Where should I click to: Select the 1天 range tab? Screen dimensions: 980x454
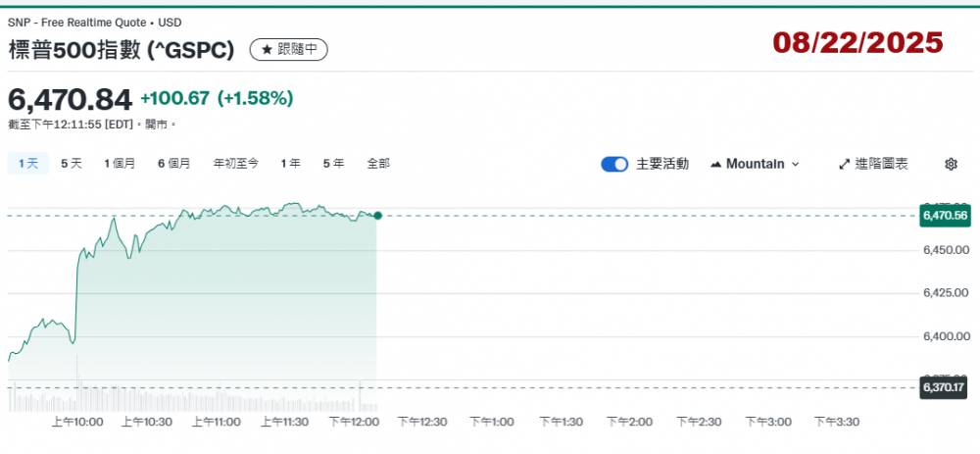pyautogui.click(x=27, y=164)
